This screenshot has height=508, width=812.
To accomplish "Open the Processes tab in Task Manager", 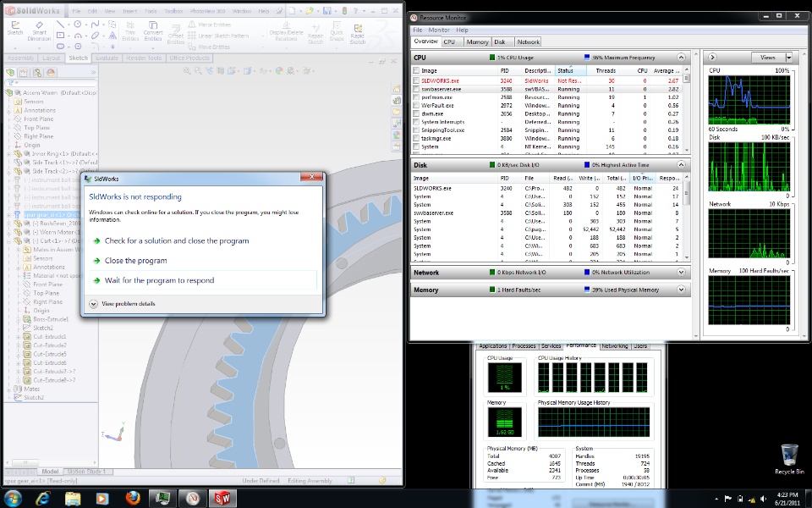I will tap(524, 346).
